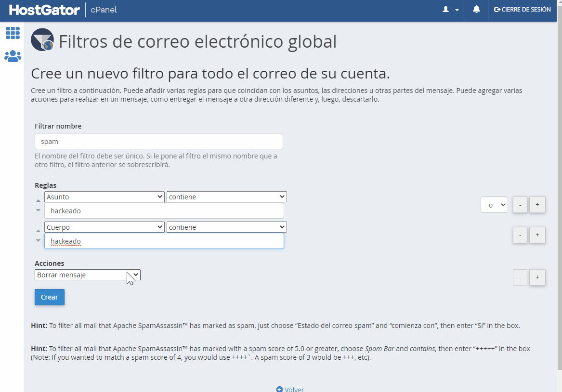Viewport: 562px width, 392px height.
Task: Go back with the Volver link
Action: click(x=290, y=389)
